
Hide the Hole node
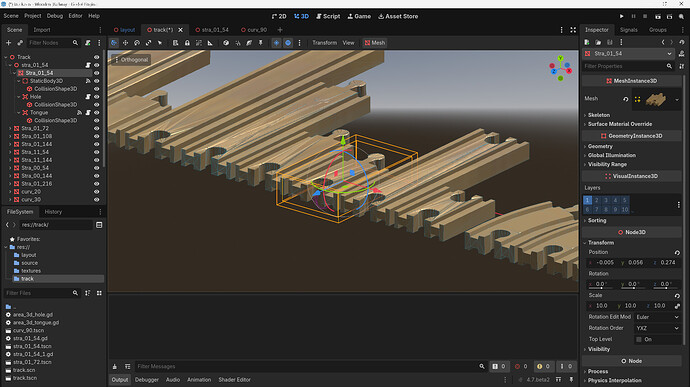(96, 96)
